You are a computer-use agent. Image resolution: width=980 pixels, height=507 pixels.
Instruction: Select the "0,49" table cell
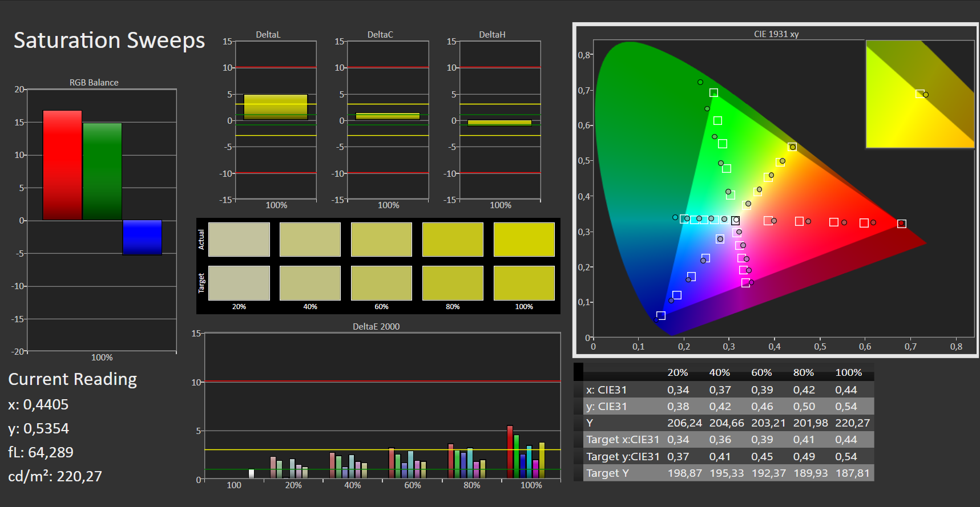click(804, 457)
